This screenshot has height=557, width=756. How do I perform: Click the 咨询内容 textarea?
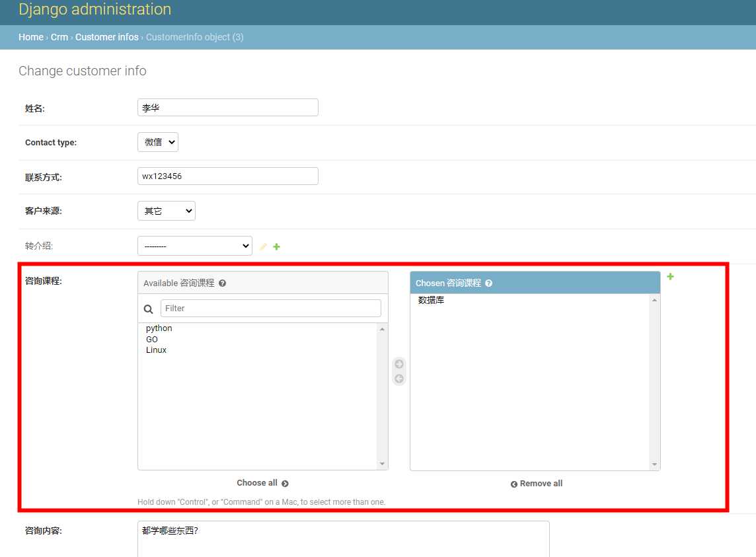point(343,538)
